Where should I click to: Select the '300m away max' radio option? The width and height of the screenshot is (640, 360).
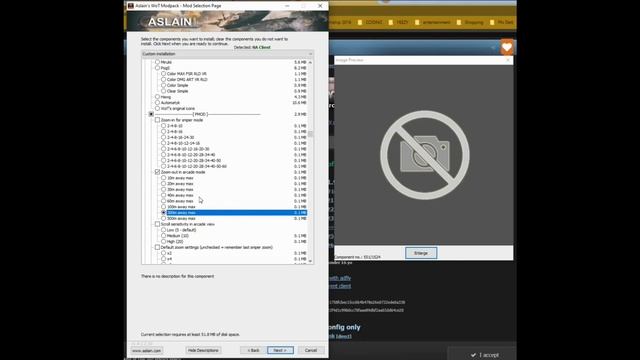[163, 218]
